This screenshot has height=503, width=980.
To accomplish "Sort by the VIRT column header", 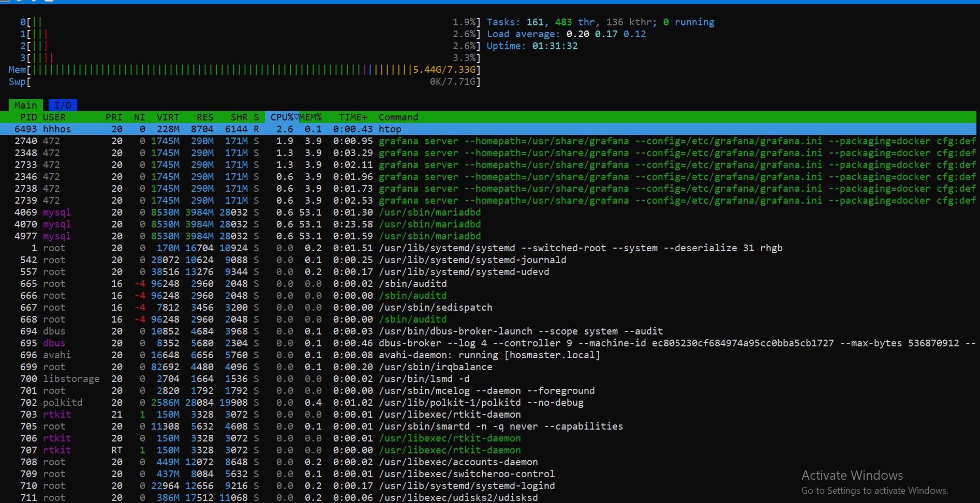I will (x=168, y=117).
